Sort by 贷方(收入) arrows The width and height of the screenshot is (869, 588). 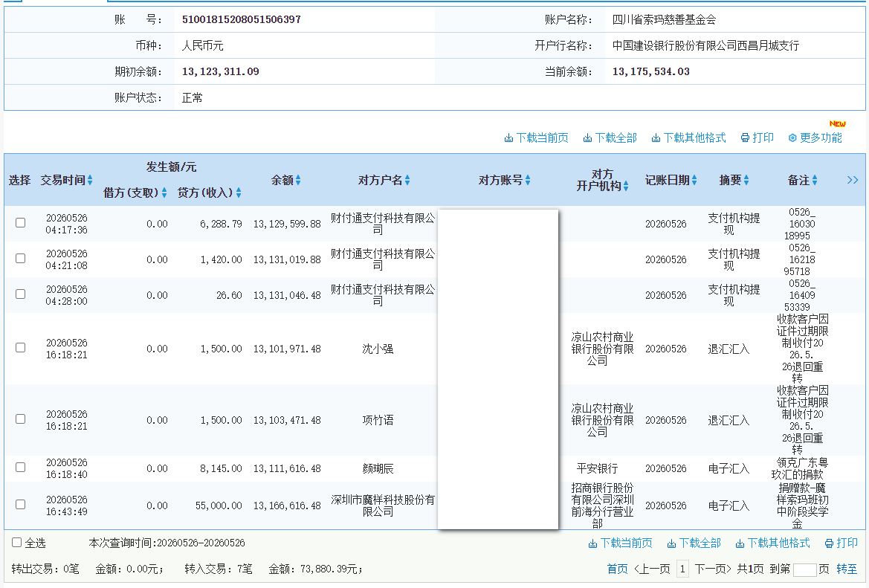point(239,193)
